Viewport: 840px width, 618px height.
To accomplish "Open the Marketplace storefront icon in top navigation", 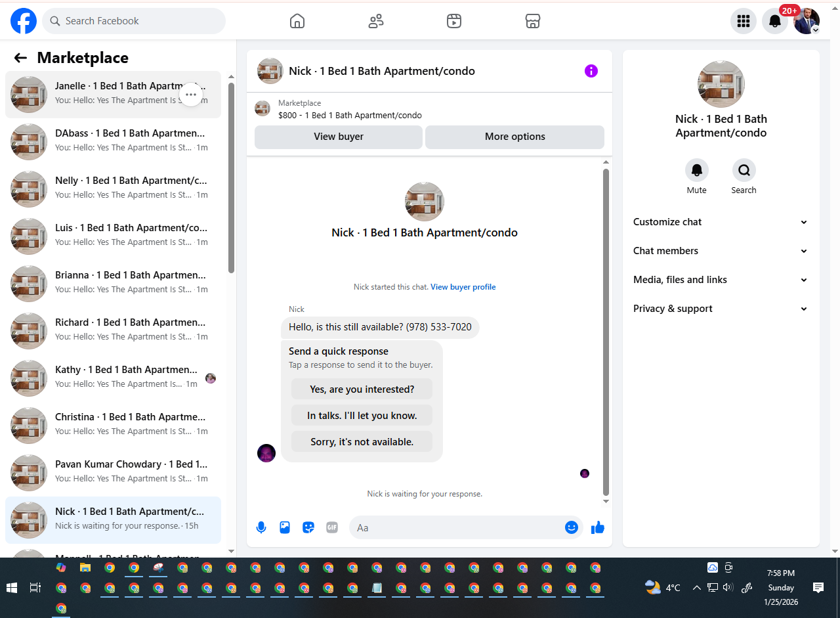I will tap(533, 21).
